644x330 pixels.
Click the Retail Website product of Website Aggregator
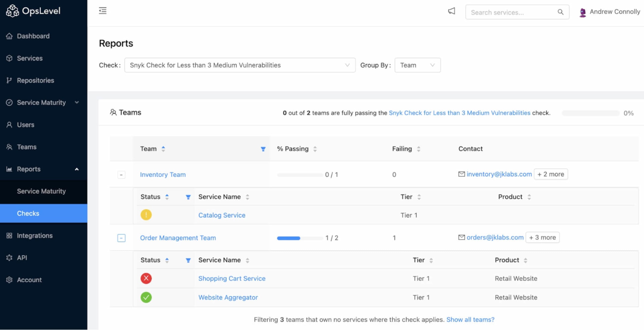click(516, 297)
